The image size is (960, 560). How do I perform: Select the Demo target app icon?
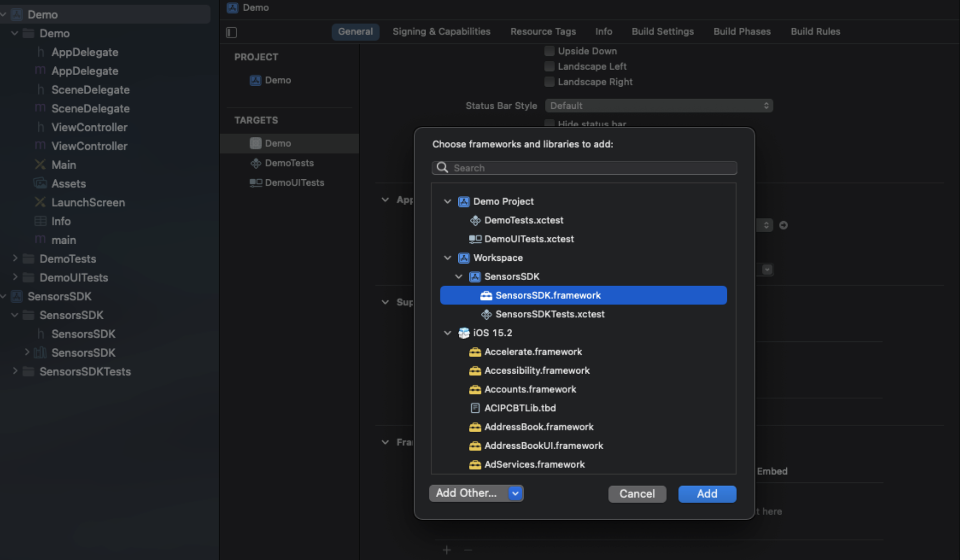click(255, 143)
